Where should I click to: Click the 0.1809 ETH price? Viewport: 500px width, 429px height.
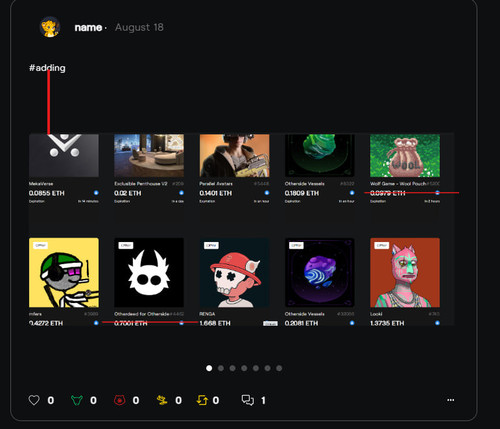(302, 193)
